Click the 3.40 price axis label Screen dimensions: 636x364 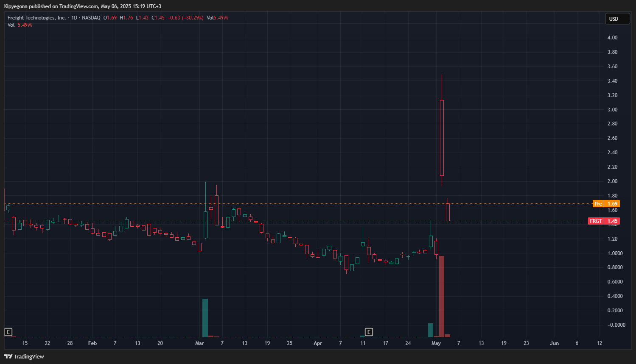tap(612, 81)
